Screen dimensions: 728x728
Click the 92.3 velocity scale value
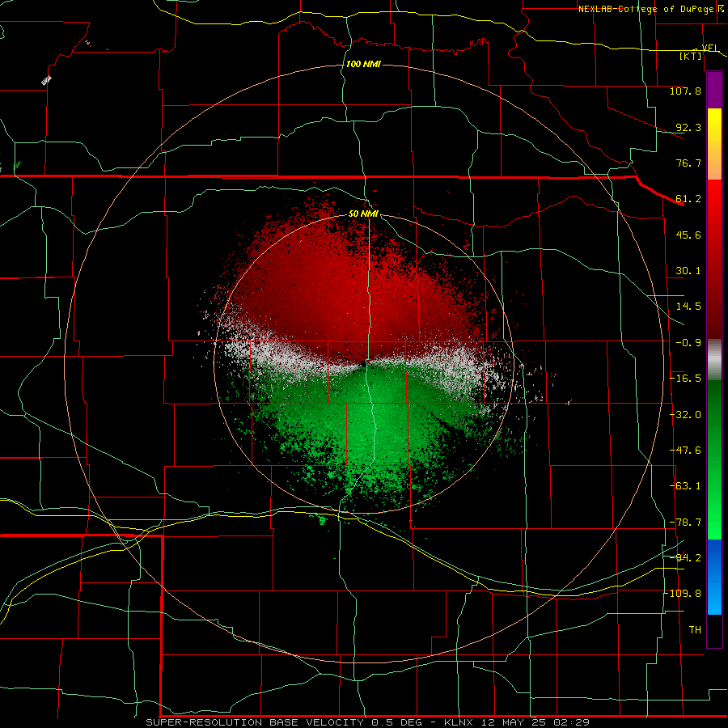(x=688, y=127)
